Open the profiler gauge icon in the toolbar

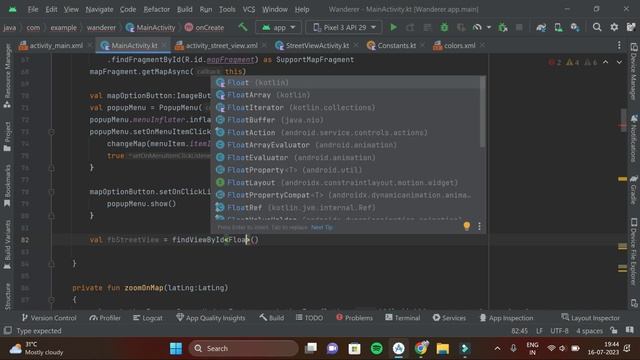477,27
